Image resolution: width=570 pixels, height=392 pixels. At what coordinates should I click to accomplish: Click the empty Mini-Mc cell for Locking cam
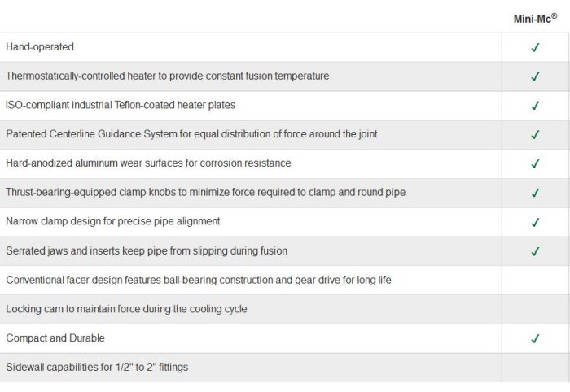(535, 309)
